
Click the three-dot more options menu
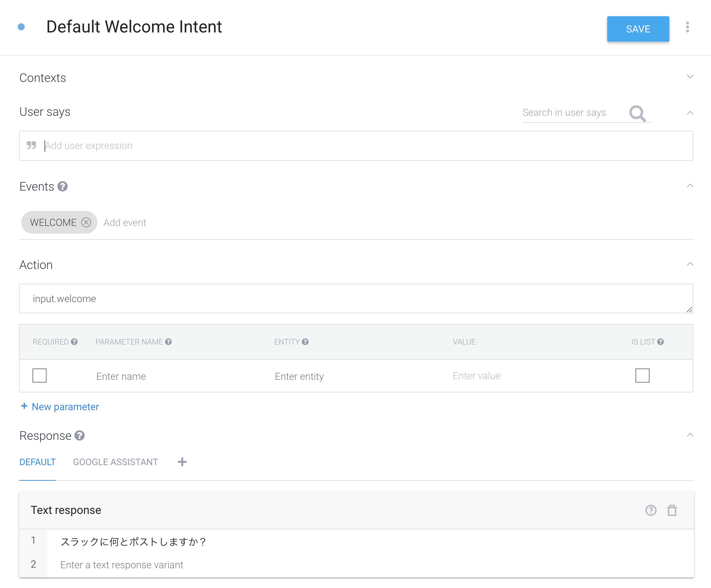tap(687, 27)
